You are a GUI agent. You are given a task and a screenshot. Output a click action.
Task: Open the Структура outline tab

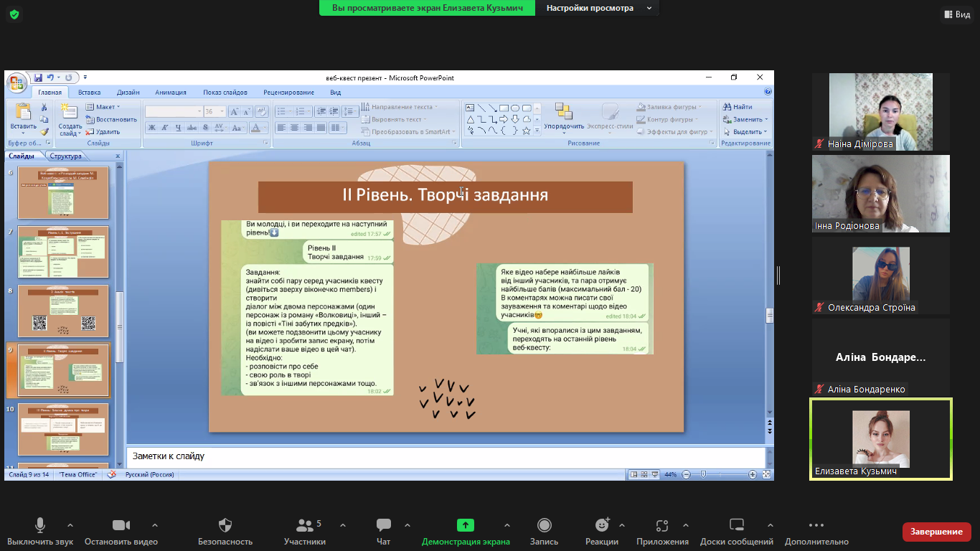click(x=67, y=156)
